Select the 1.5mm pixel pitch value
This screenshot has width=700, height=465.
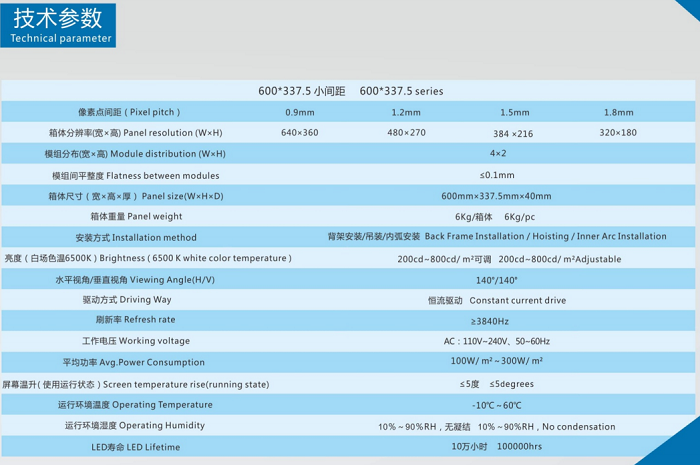point(515,112)
